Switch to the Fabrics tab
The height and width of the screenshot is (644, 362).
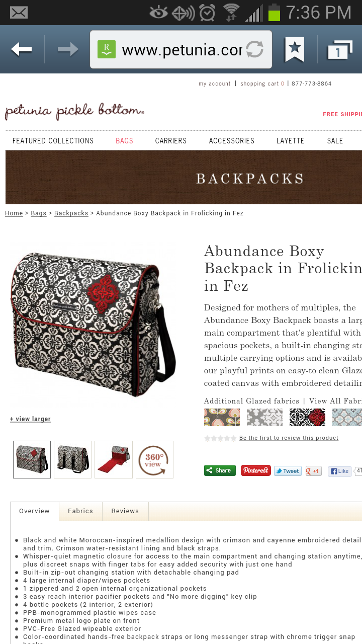pyautogui.click(x=80, y=511)
